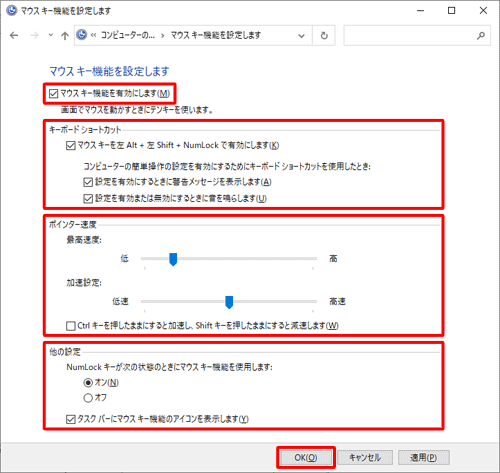The image size is (500, 473).
Task: Enable Ctrl accelerate Shift decelerate checkbox
Action: [x=70, y=326]
